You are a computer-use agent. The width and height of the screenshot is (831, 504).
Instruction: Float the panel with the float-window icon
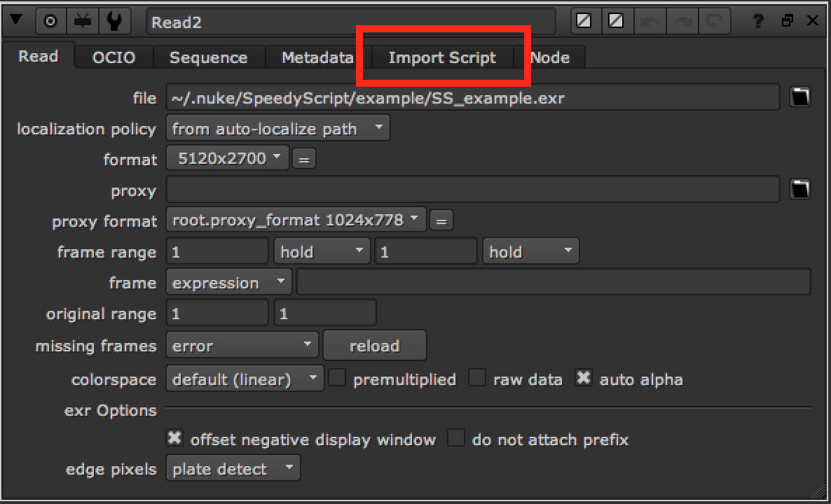[788, 21]
